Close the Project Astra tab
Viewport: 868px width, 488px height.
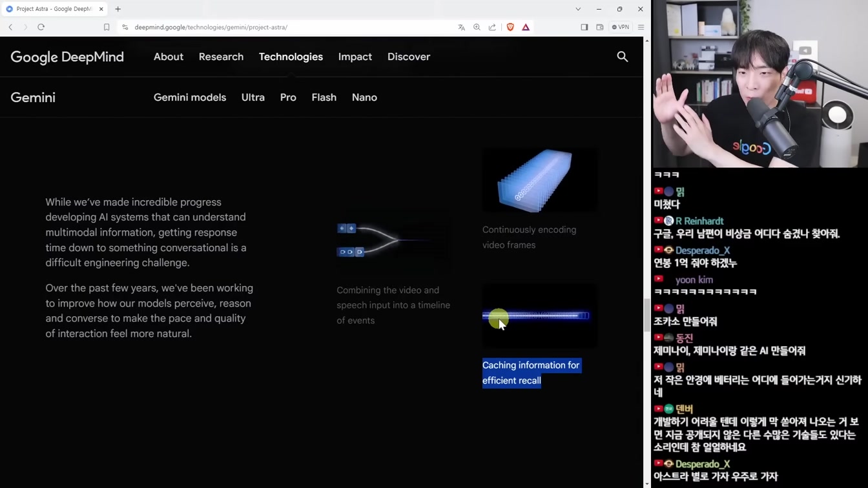coord(101,9)
